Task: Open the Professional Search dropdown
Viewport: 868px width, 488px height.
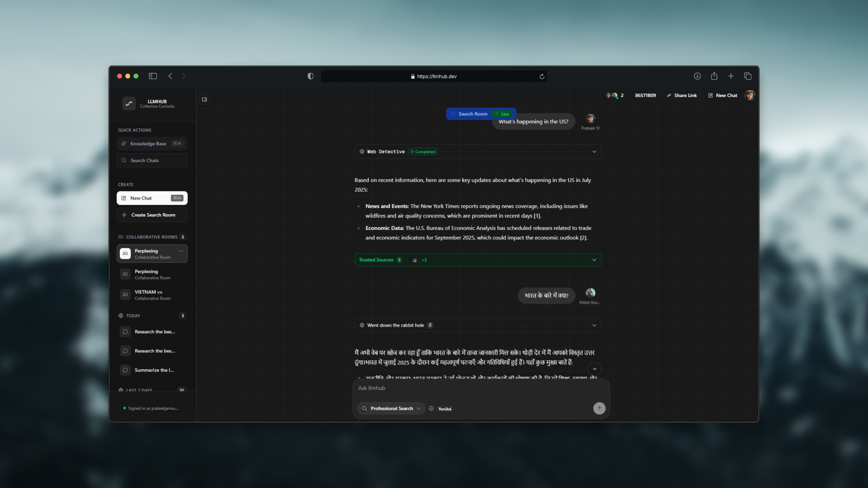Action: click(392, 408)
